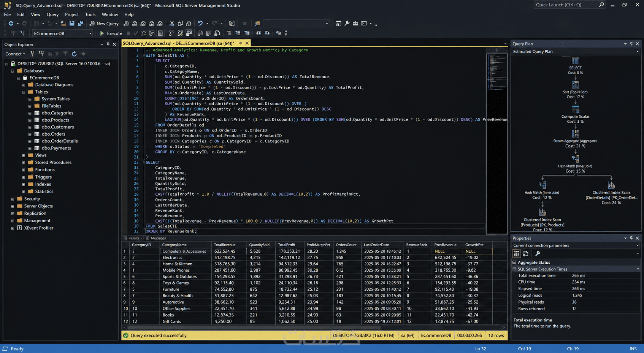Click the Alphabetical sort icon in Properties panel
644x353 pixels.
coord(526,253)
